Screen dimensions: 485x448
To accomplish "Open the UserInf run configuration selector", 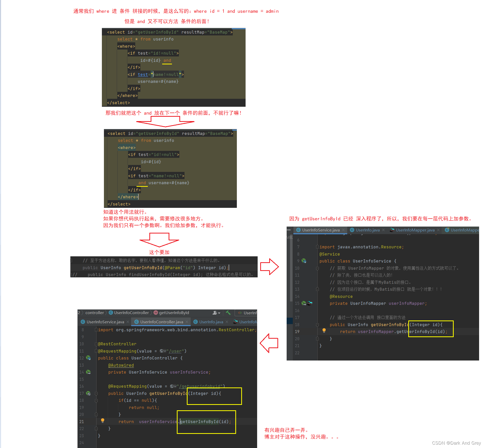I will (246, 313).
